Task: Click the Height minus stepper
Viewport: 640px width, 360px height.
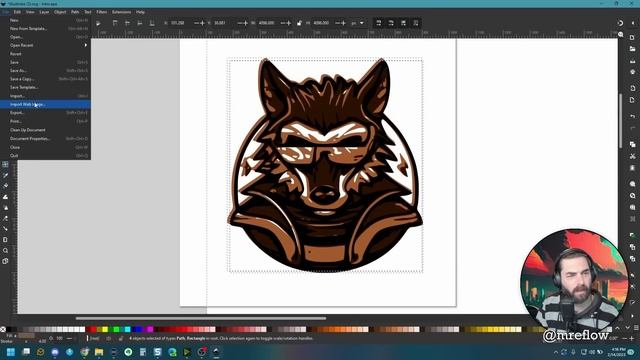Action: 337,23
